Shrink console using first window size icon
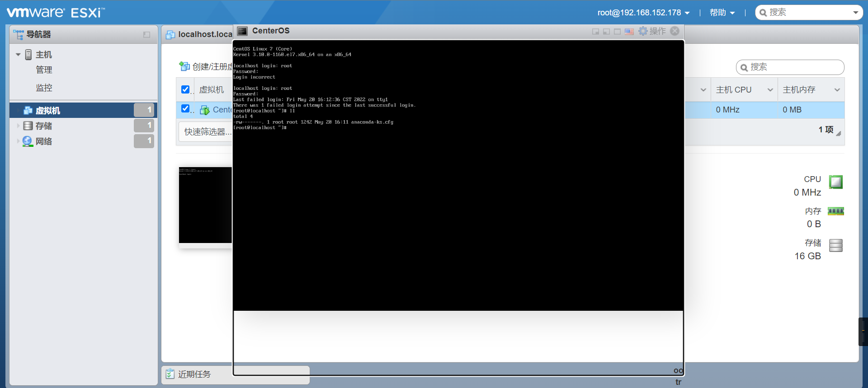 (595, 32)
